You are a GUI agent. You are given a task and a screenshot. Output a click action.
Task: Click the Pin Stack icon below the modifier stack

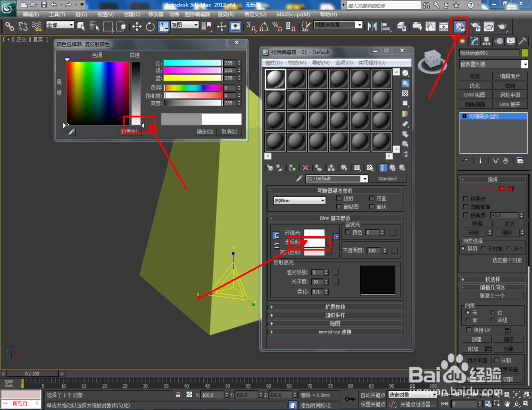466,160
